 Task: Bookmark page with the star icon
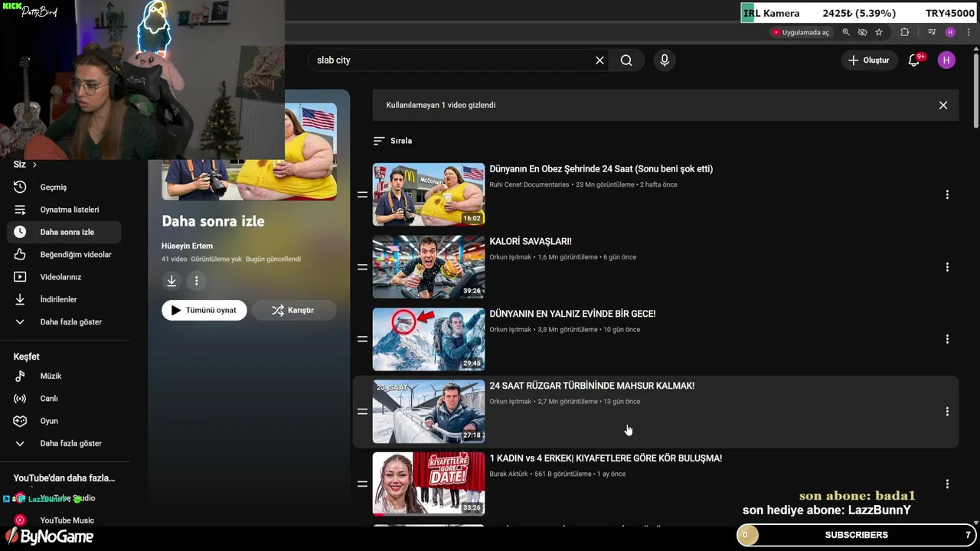pyautogui.click(x=879, y=32)
